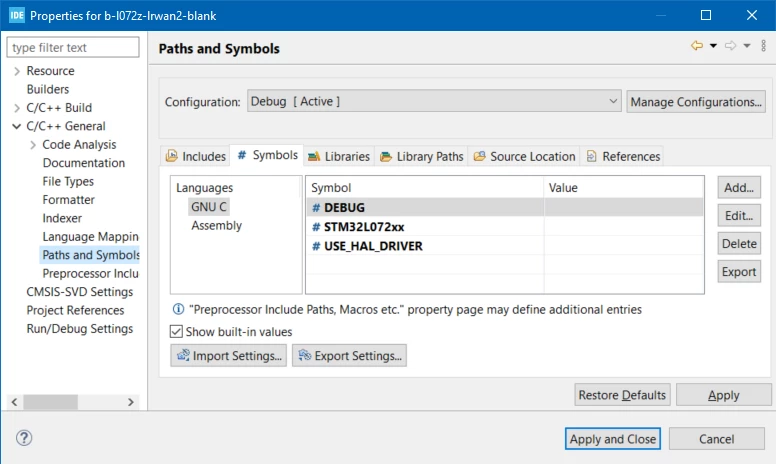
Task: Click the info icon near Preprocessor note
Action: 178,309
